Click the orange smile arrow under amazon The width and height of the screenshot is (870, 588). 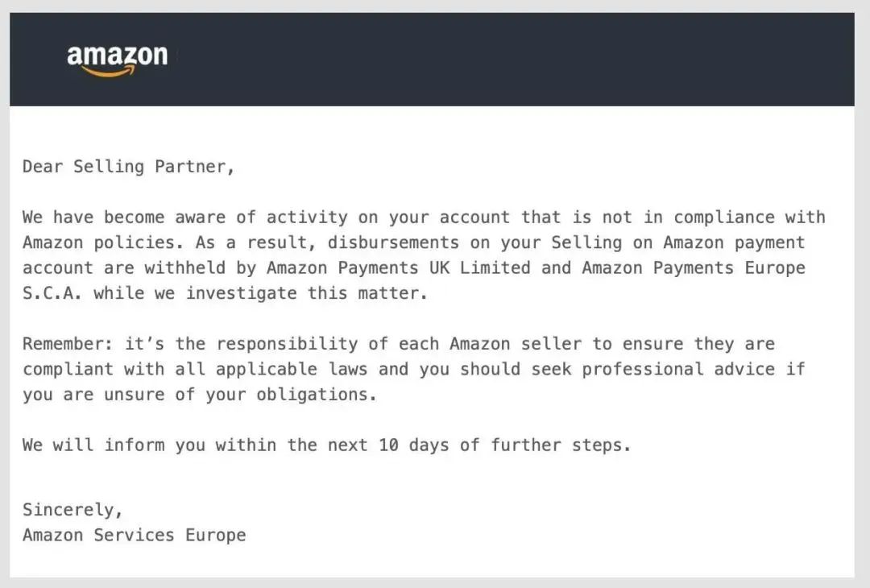tap(109, 72)
